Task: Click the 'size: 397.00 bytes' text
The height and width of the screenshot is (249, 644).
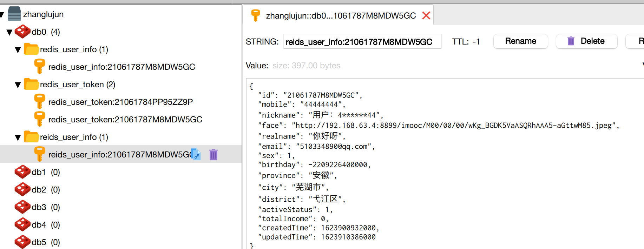Action: click(306, 66)
